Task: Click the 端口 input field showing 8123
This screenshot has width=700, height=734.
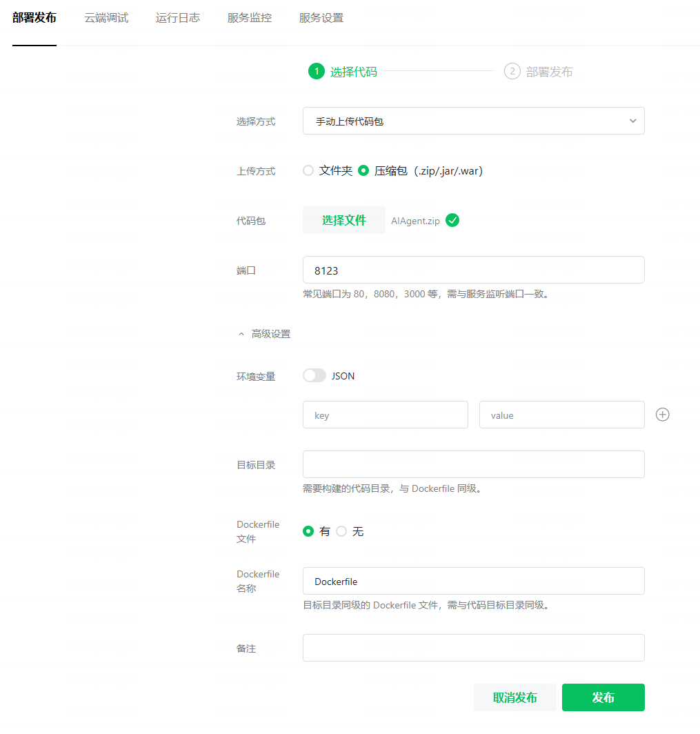Action: pyautogui.click(x=473, y=270)
